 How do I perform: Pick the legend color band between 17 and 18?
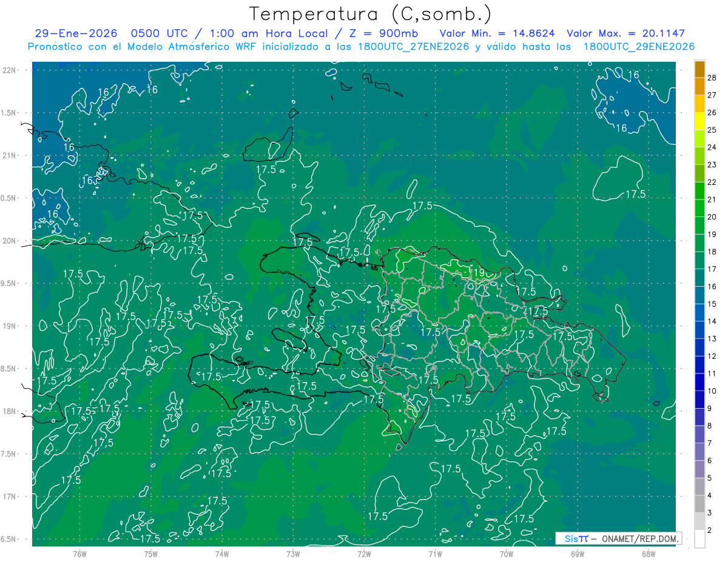pos(699,260)
